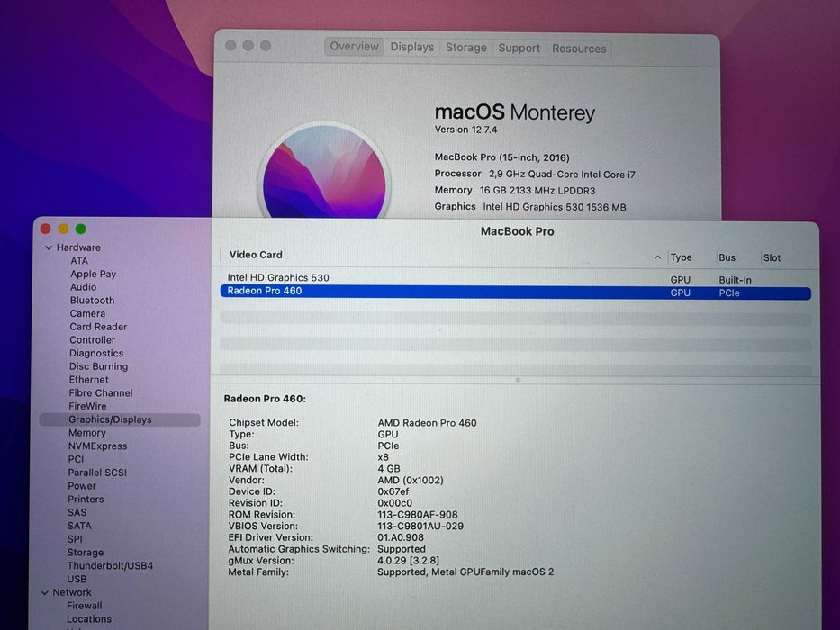Open the Support tab in About This Mac
Image resolution: width=840 pixels, height=630 pixels.
point(519,49)
